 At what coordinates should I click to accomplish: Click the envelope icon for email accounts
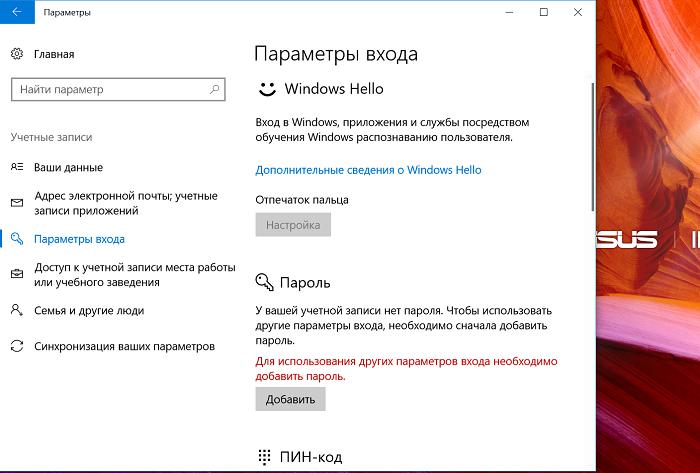click(x=17, y=203)
